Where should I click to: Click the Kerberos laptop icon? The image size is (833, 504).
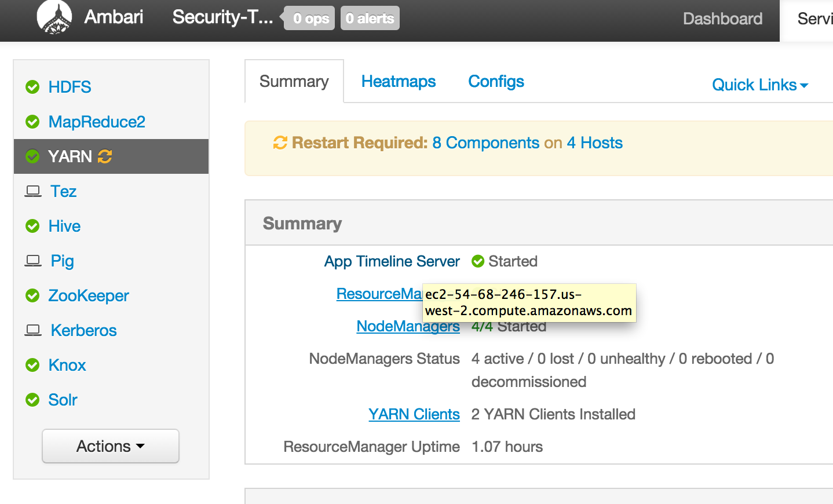33,330
